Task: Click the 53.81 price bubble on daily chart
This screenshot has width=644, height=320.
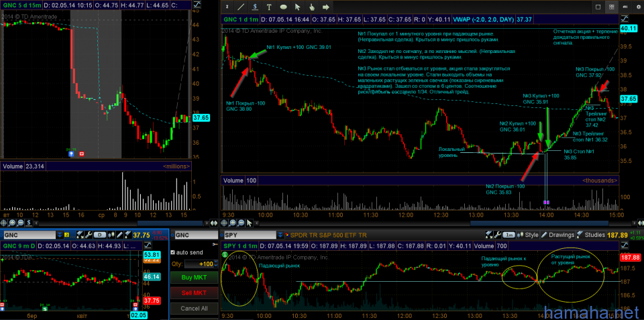Action: tap(152, 255)
